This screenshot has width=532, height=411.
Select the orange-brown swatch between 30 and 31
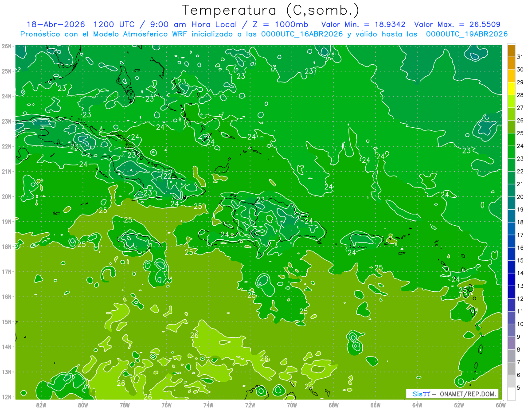(512, 63)
